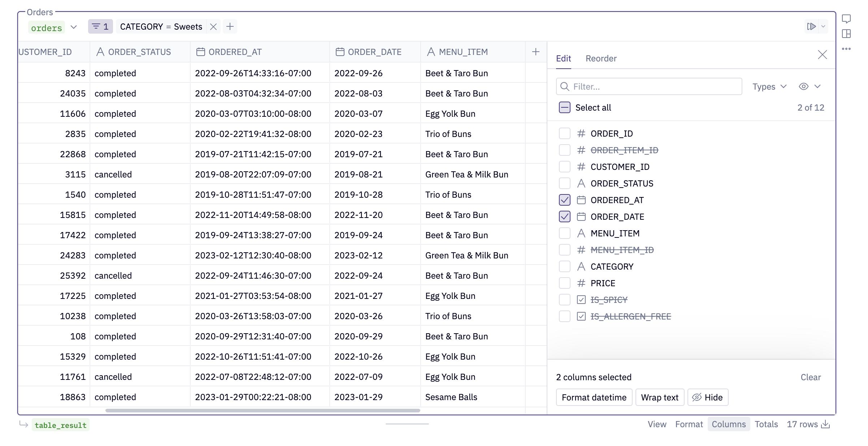Uncheck the ORDERED_AT column checkbox
The image size is (868, 446).
tap(565, 200)
